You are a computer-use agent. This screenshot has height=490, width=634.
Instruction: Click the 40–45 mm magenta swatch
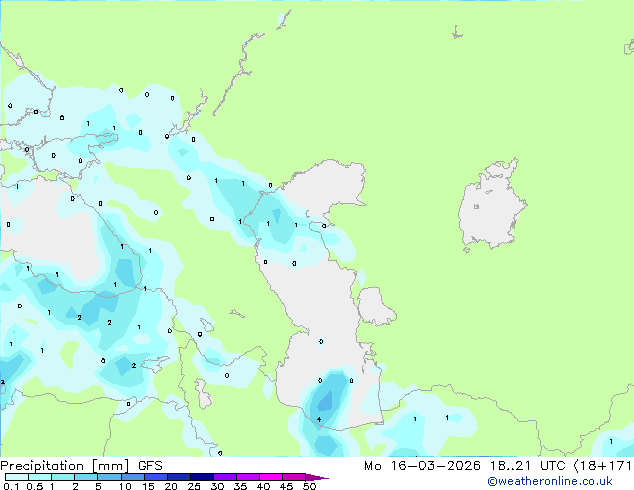coord(271,477)
